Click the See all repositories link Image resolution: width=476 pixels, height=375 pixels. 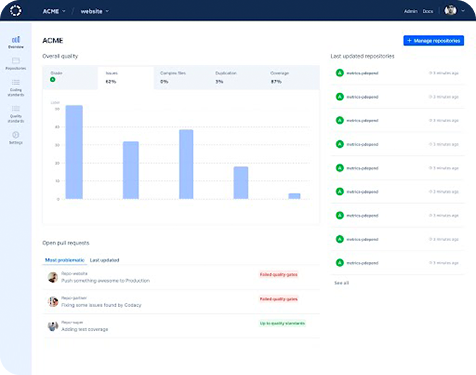(342, 283)
